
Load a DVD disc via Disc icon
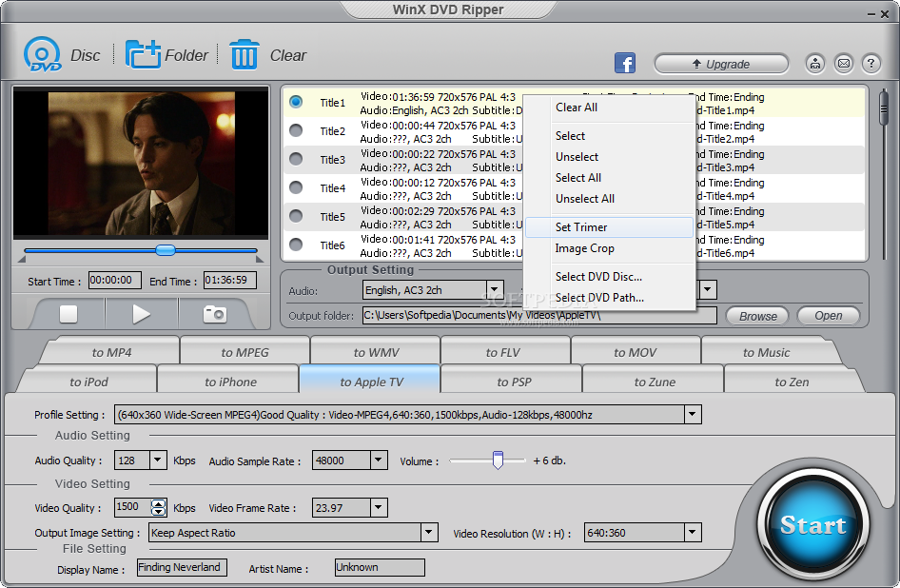43,54
